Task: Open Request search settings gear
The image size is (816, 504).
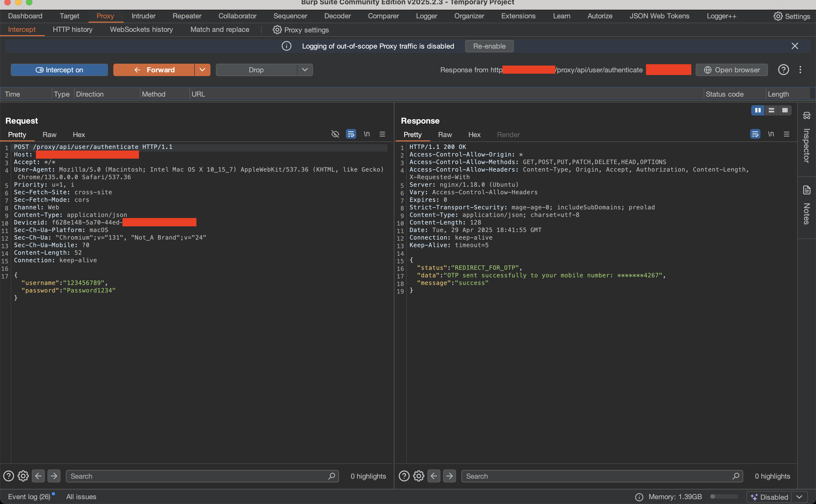Action: click(x=23, y=476)
